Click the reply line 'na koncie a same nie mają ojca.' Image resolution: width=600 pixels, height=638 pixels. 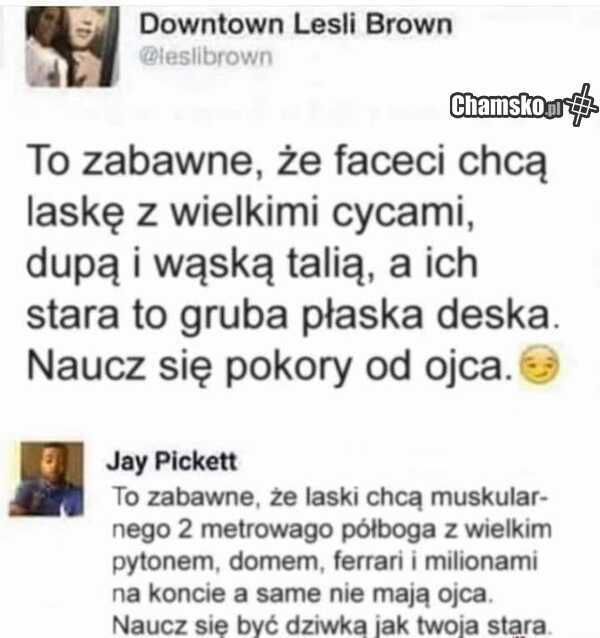[302, 593]
